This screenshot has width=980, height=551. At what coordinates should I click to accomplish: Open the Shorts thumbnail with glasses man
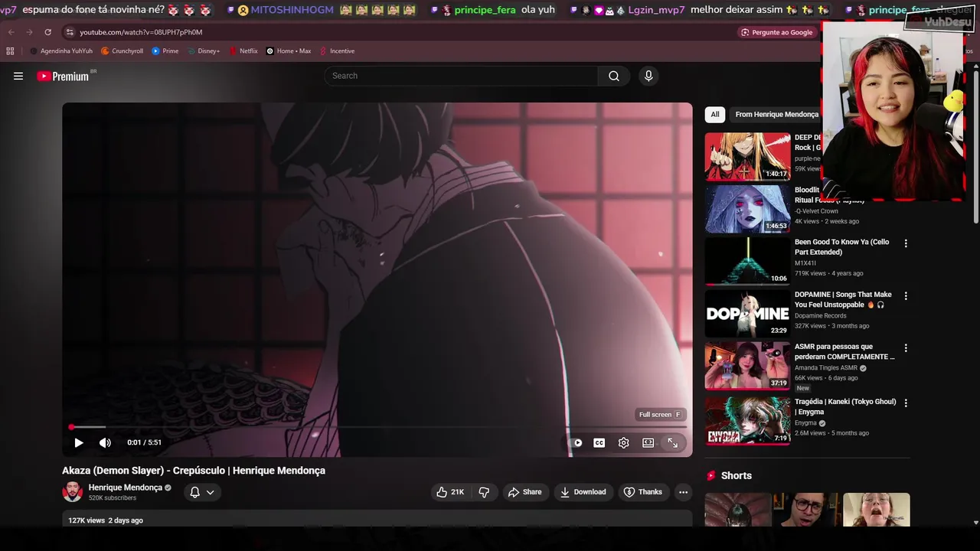(x=807, y=510)
